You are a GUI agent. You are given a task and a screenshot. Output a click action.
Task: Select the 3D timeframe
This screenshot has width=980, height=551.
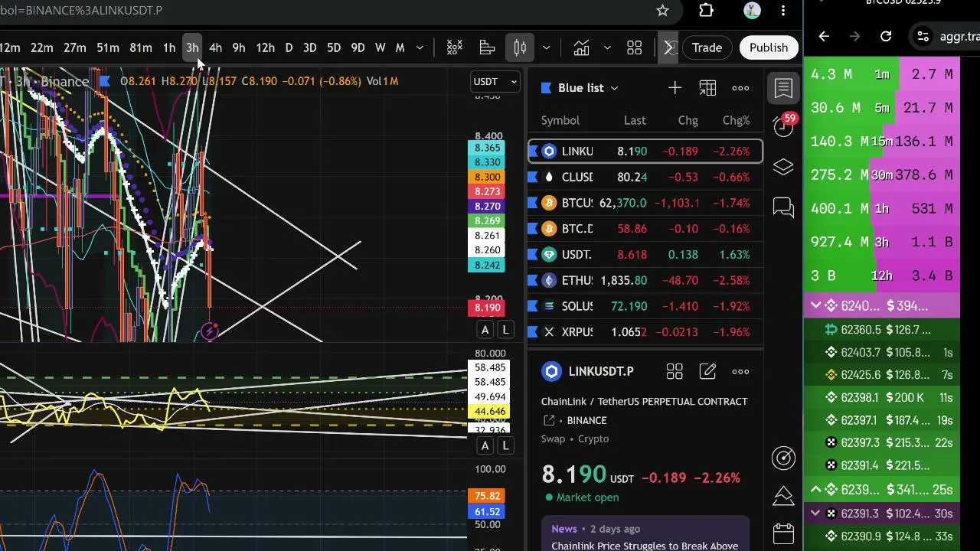[x=309, y=48]
